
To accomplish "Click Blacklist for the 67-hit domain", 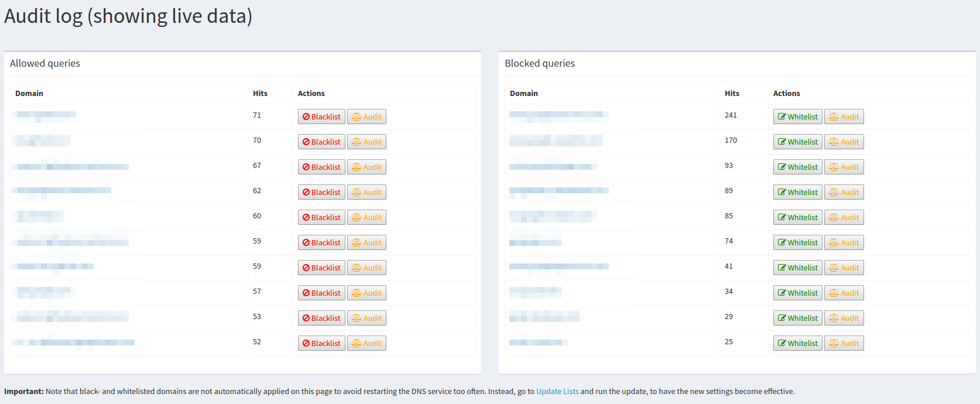I will (321, 167).
